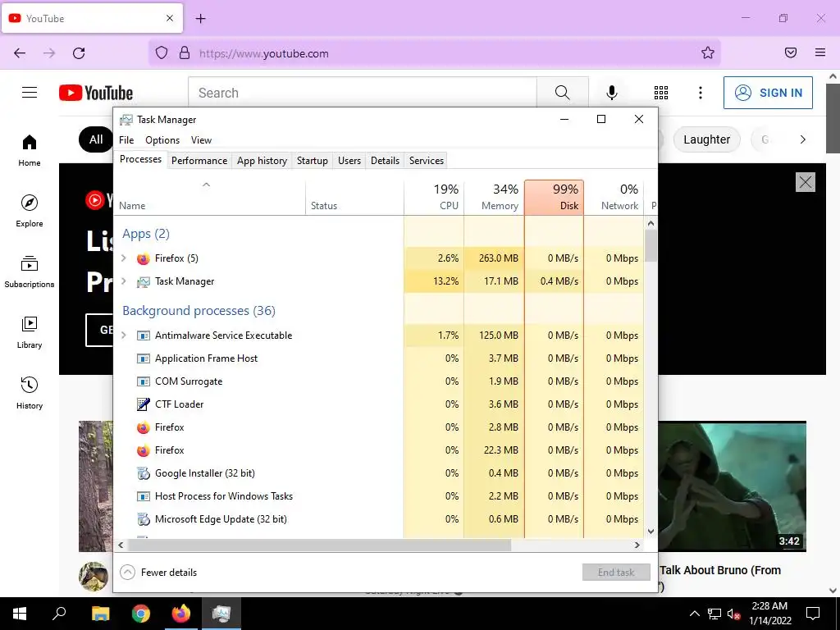Switch to the Performance tab

(199, 161)
